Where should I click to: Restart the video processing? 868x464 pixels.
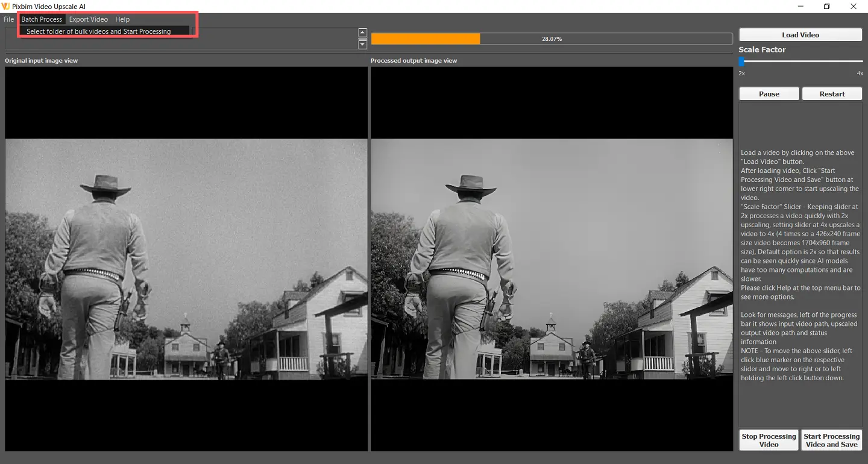(x=832, y=93)
